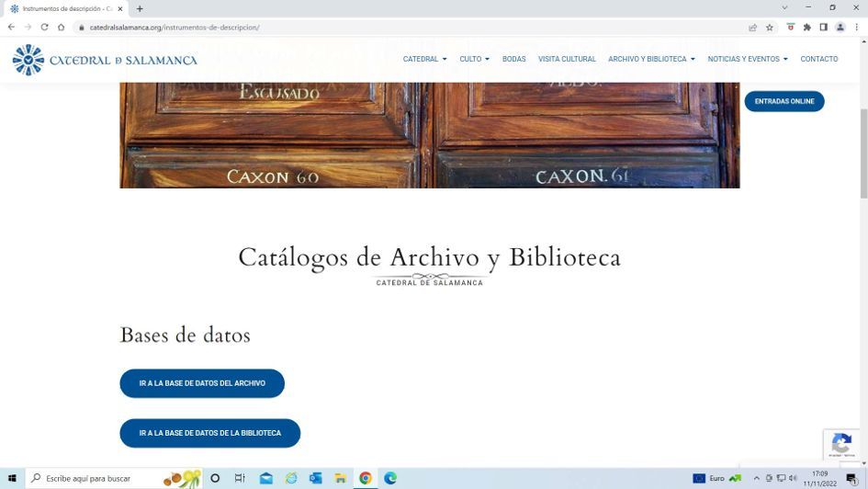Viewport: 868px width, 489px height.
Task: Bookmark this page with the star icon
Action: [770, 28]
